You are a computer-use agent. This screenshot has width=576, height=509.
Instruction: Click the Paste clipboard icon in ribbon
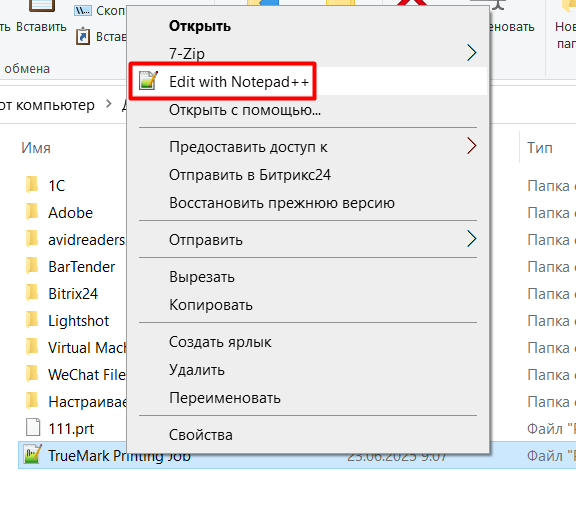[x=42, y=6]
